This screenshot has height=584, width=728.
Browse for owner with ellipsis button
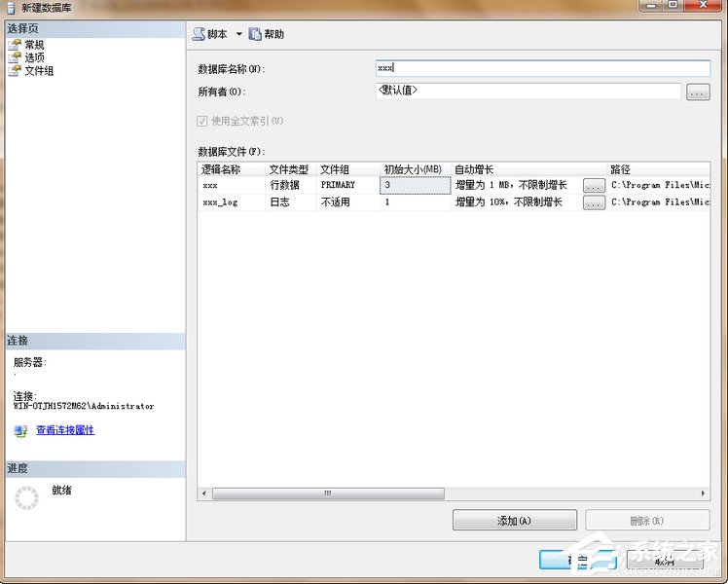click(698, 91)
